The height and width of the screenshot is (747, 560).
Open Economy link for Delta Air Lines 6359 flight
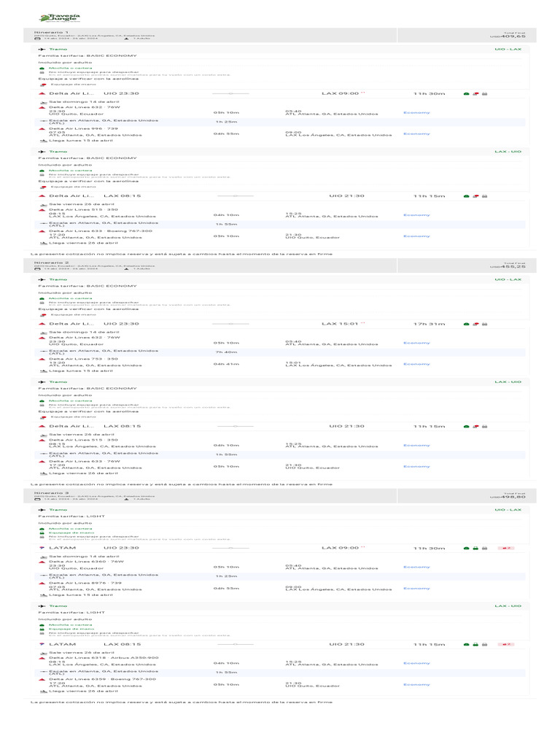pyautogui.click(x=416, y=684)
